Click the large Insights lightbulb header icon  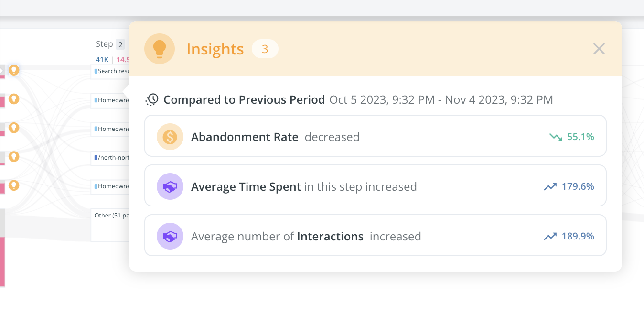(159, 49)
